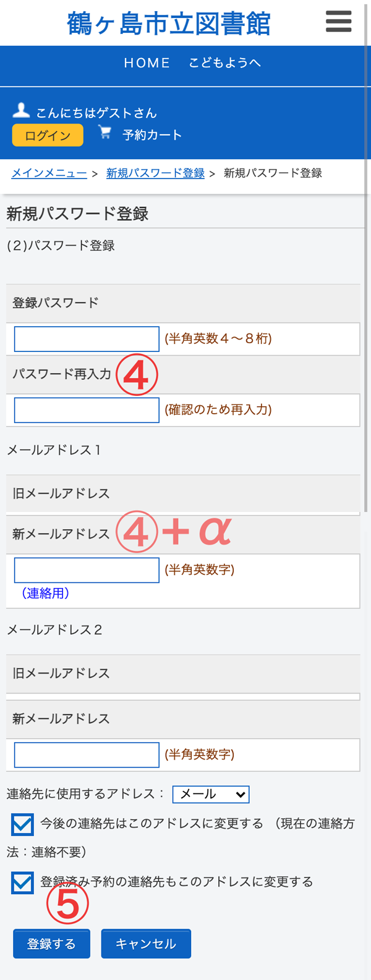
Task: Toggle 登録済み予約の連絡先も変更する checkbox
Action: (x=23, y=882)
